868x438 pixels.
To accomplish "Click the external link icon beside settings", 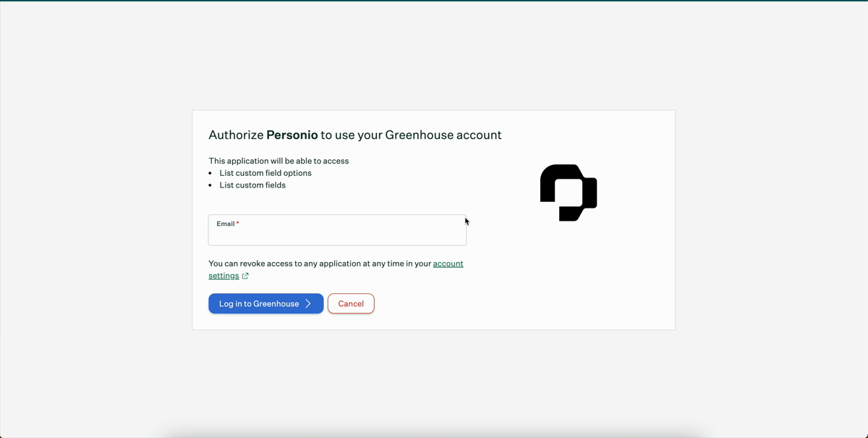I will pos(245,276).
